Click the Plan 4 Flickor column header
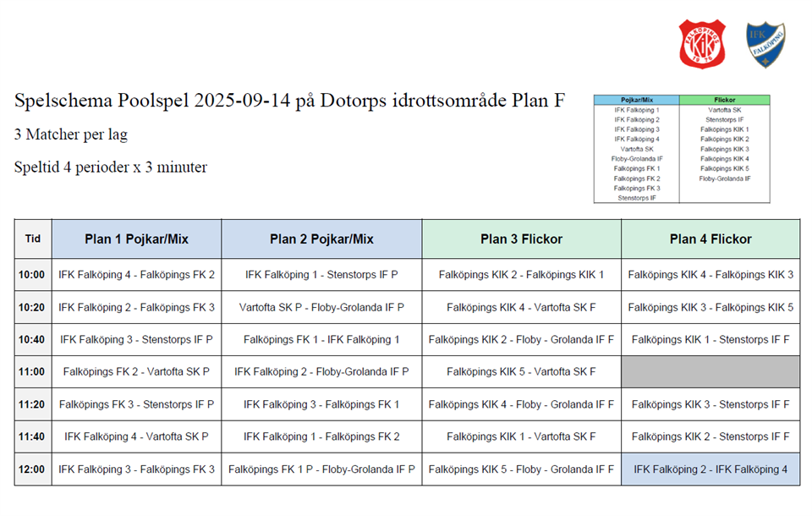Screen dimensions: 812x516 click(710, 239)
